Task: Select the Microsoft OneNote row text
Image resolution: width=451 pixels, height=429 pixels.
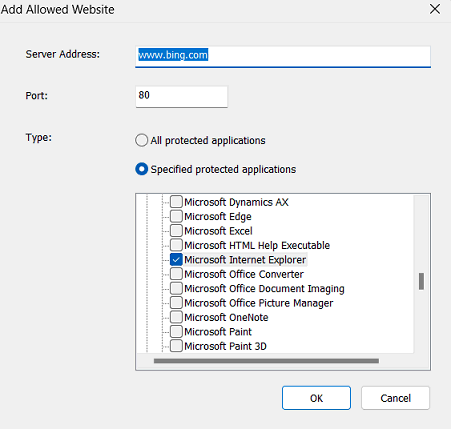Action: point(226,317)
